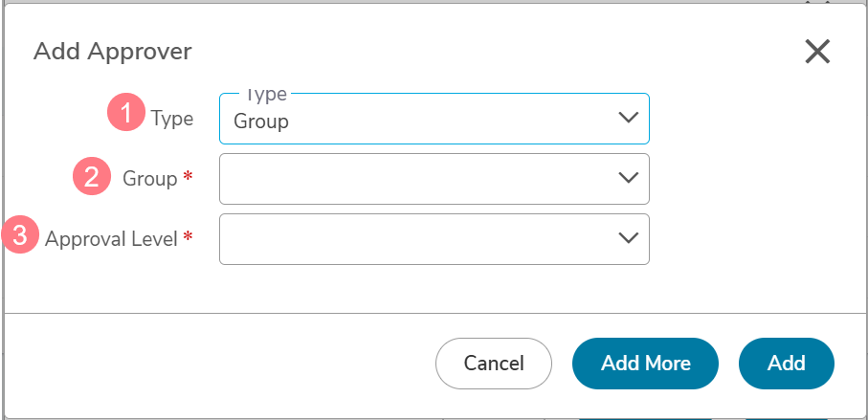Open the empty Group dropdown field
This screenshot has width=868, height=420.
point(434,179)
